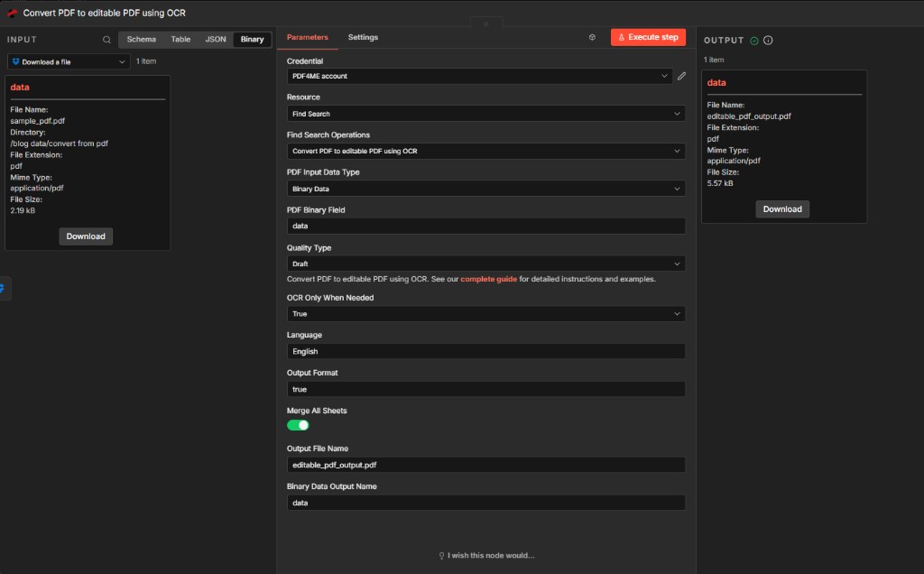Switch to the Settings tab
The width and height of the screenshot is (924, 574).
(x=363, y=38)
